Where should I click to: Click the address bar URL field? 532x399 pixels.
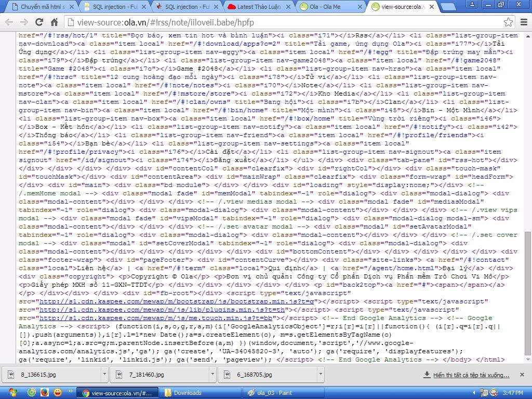[286, 22]
